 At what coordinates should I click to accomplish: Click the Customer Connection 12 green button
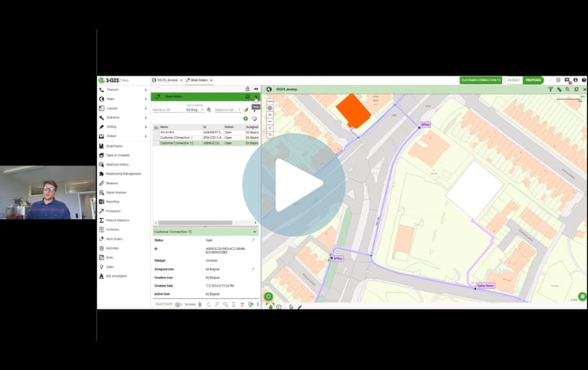click(x=481, y=80)
